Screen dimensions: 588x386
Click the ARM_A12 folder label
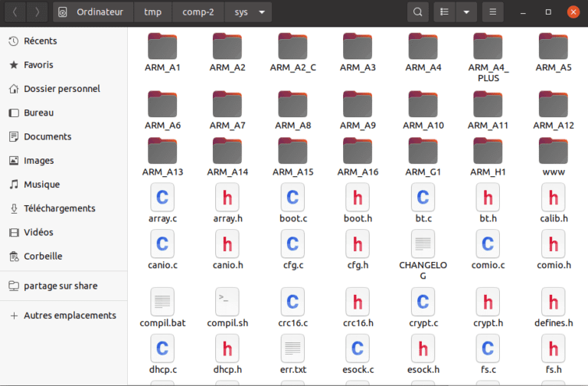pos(553,126)
